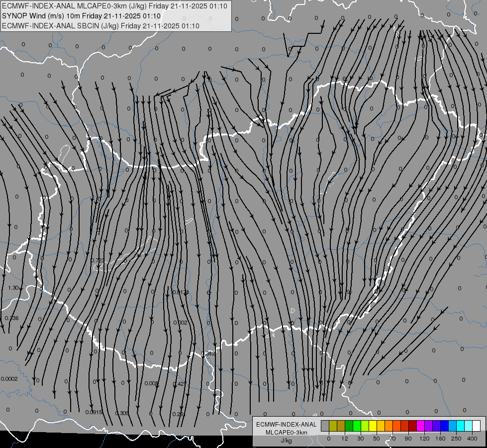This screenshot has height=448, width=487.
Task: Click the amber legend swatch
Action: [x=381, y=426]
